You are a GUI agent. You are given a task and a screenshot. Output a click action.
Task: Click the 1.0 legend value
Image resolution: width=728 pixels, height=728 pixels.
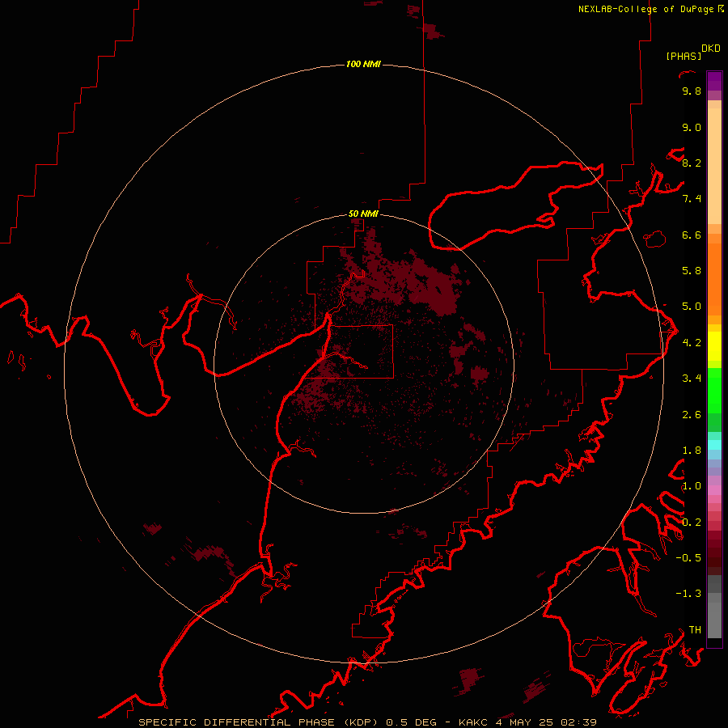point(692,486)
